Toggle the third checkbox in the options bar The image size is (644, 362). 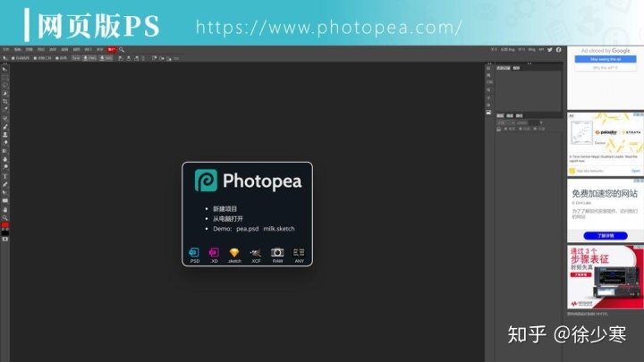coord(57,58)
